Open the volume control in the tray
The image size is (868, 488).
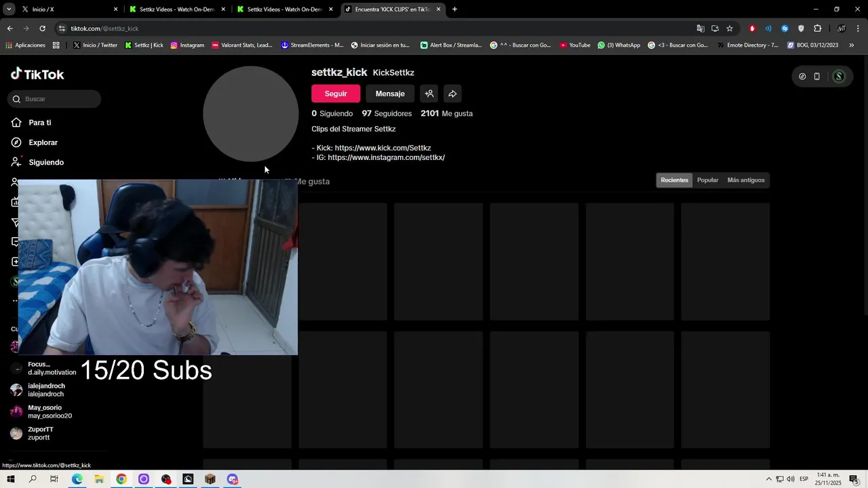point(791,479)
